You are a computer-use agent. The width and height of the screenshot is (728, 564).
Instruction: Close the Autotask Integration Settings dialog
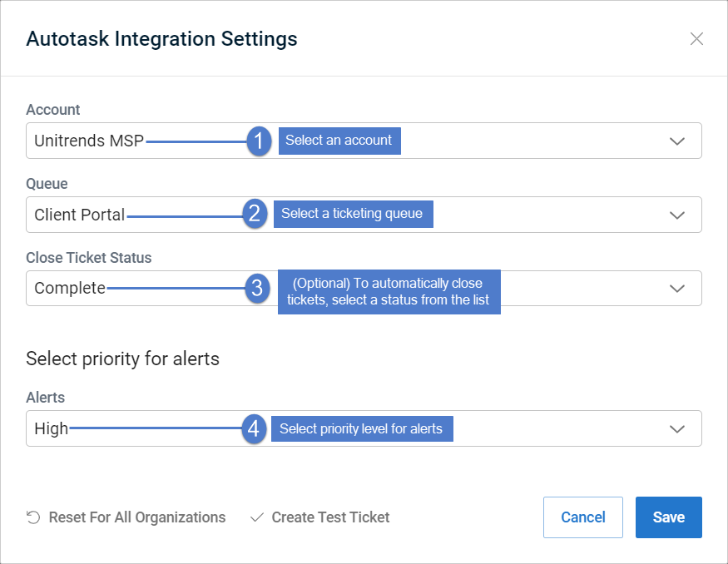point(696,38)
